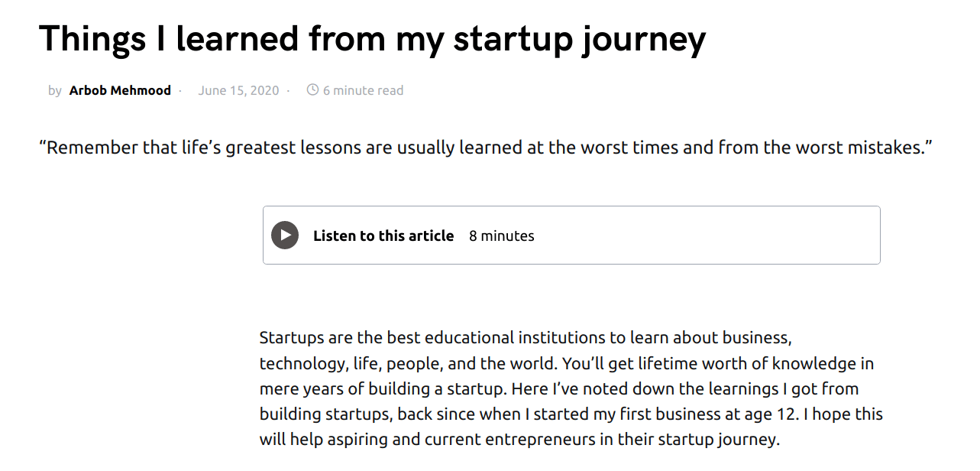Open author Arbob Mehmood's profile link
The height and width of the screenshot is (471, 980).
120,90
